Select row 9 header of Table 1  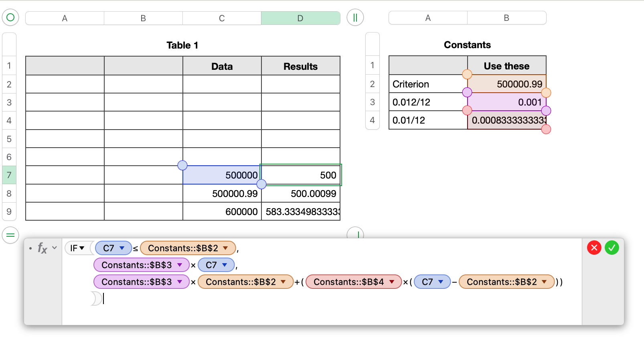tap(9, 211)
